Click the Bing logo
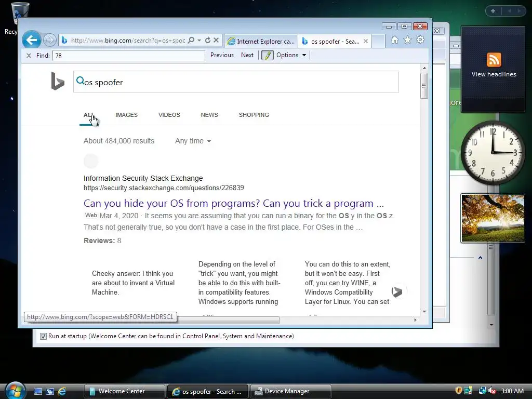 [x=58, y=81]
